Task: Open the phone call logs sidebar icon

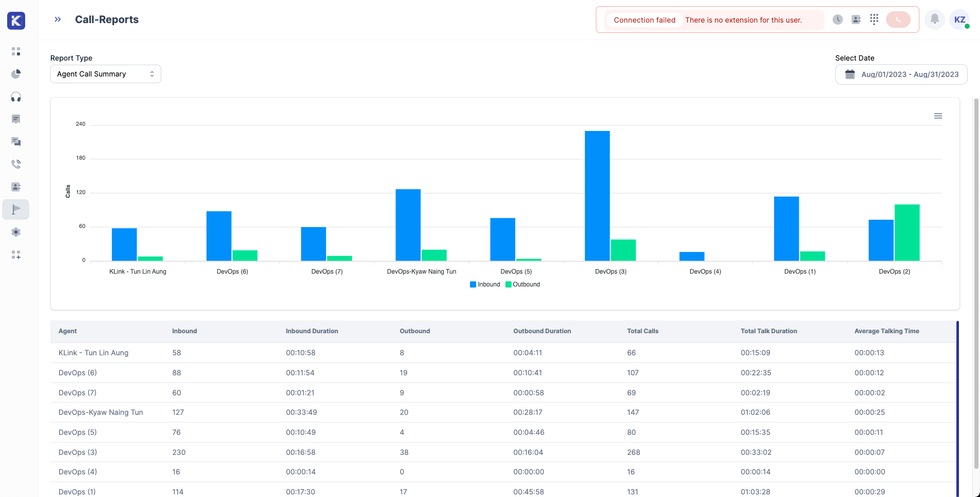Action: [x=16, y=164]
